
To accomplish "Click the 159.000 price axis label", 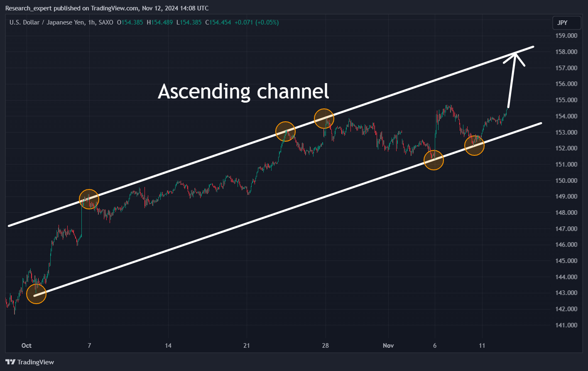I will pos(566,36).
